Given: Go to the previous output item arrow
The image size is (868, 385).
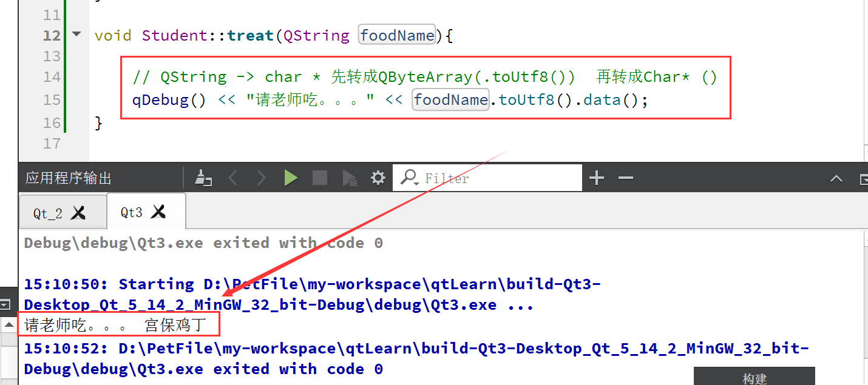Looking at the screenshot, I should pos(232,178).
